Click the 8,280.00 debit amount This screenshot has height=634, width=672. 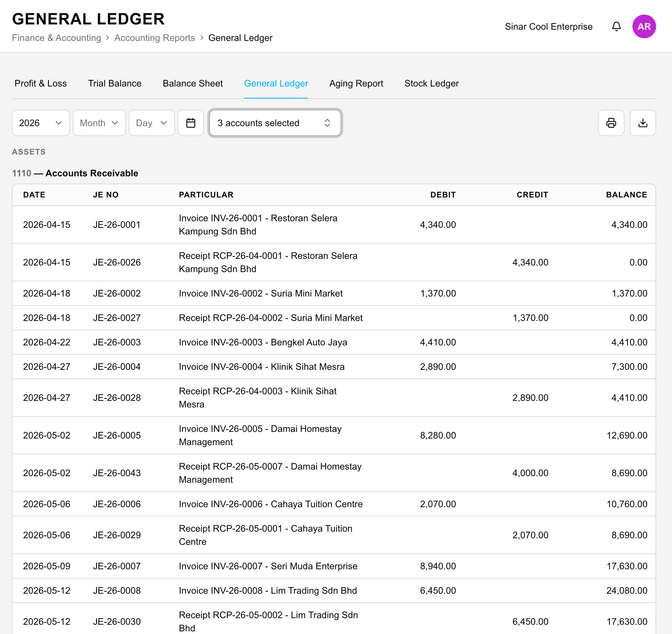438,435
